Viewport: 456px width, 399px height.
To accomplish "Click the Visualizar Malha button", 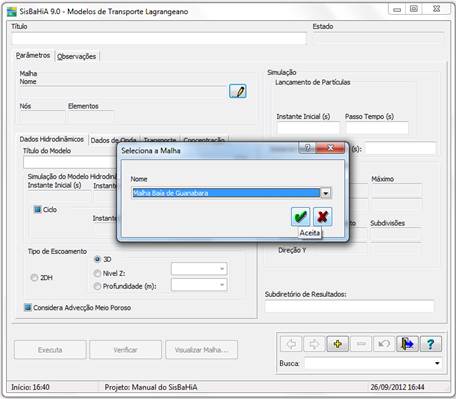I will pyautogui.click(x=201, y=350).
